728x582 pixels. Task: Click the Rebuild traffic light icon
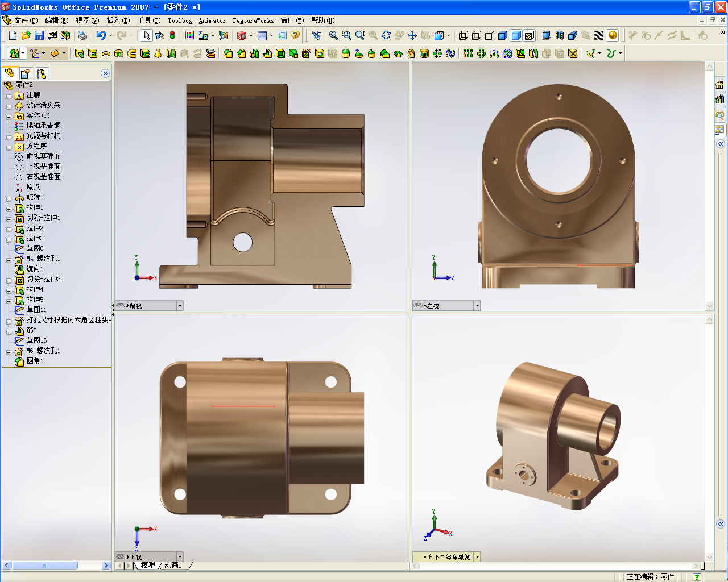(x=172, y=35)
